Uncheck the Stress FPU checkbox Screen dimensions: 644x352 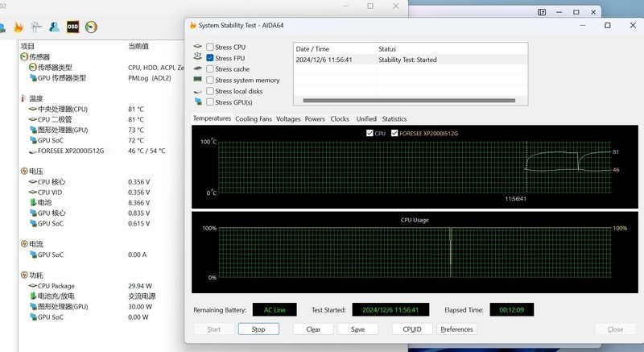click(x=210, y=58)
